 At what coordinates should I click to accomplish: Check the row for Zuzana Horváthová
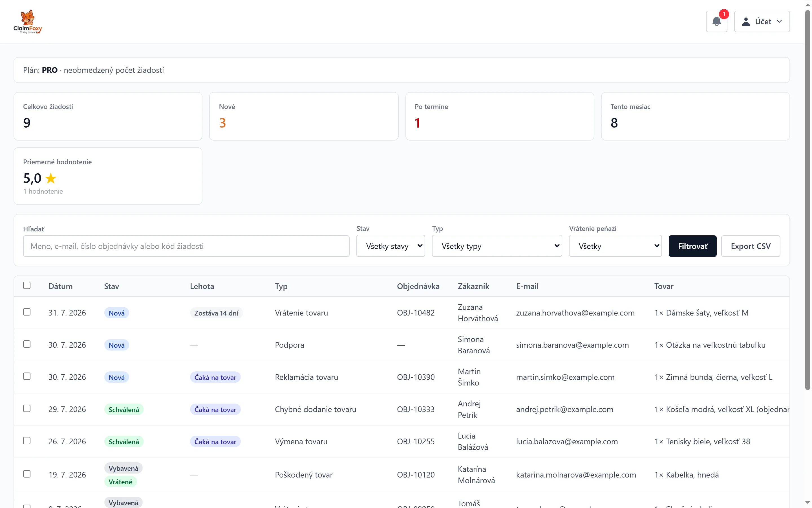pyautogui.click(x=27, y=312)
